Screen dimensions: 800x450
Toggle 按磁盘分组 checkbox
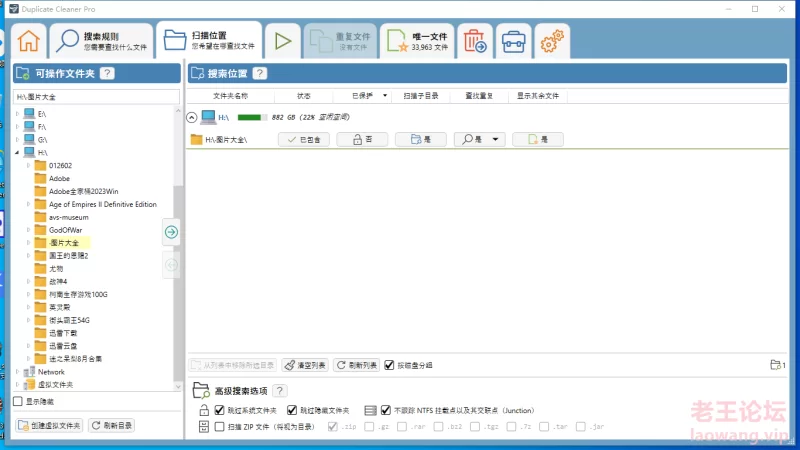[x=390, y=366]
